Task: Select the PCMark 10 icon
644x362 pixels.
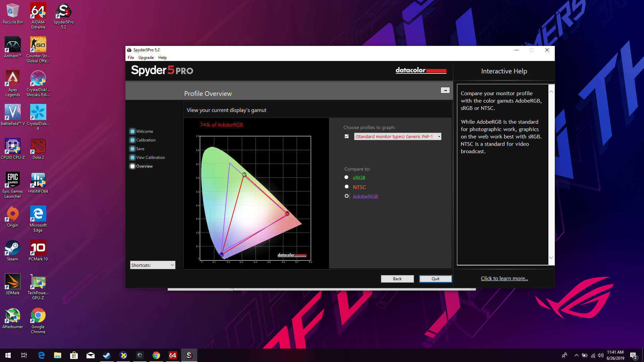Action: click(x=38, y=250)
